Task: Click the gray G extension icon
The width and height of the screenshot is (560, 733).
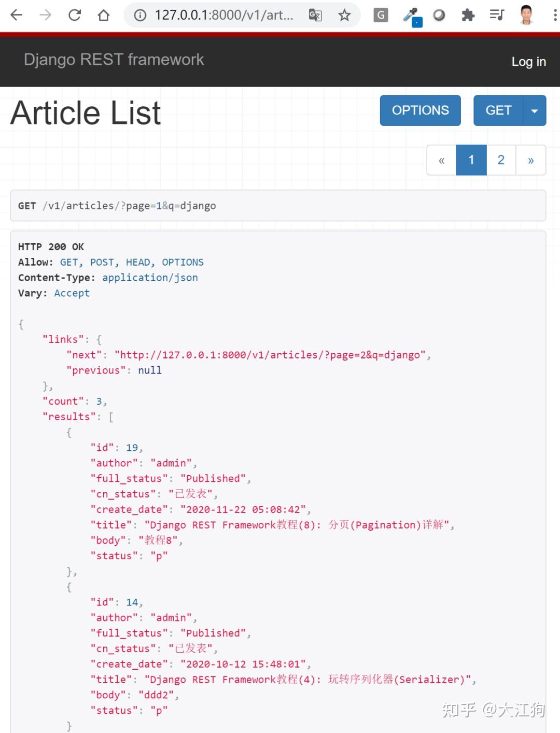Action: (x=381, y=15)
